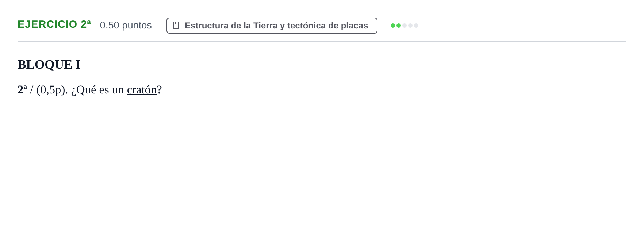This screenshot has width=644, height=233.
Task: Click the book icon in the topic tag
Action: click(176, 25)
